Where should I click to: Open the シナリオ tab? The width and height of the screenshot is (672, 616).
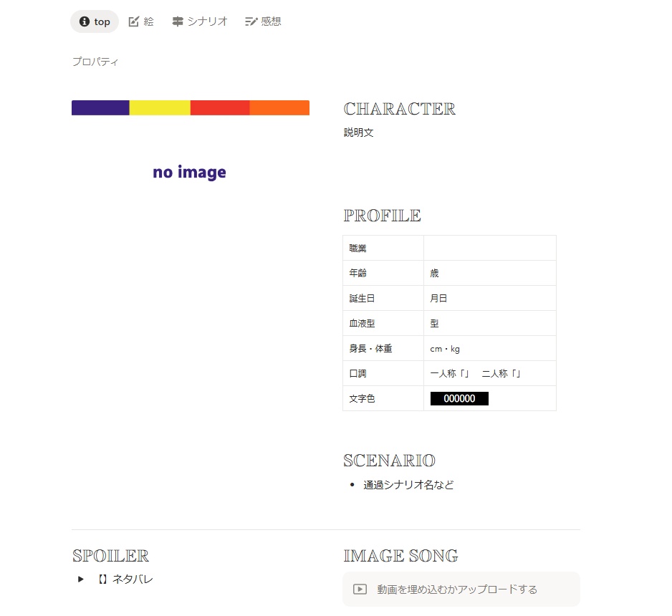coord(206,21)
